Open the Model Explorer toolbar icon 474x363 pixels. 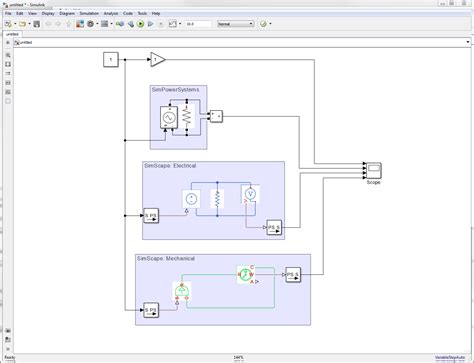tap(105, 24)
